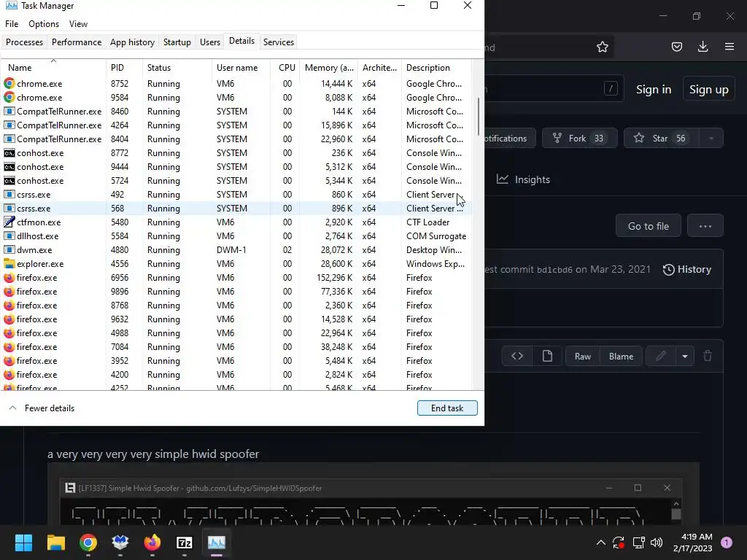The height and width of the screenshot is (560, 747).
Task: Collapse Task Manager with Fewer details
Action: [x=42, y=408]
